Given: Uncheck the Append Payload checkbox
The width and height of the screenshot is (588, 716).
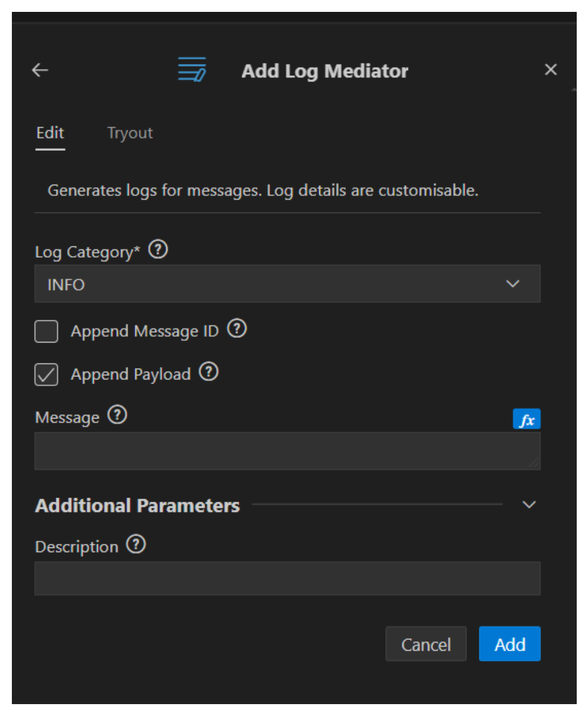Looking at the screenshot, I should pyautogui.click(x=46, y=375).
